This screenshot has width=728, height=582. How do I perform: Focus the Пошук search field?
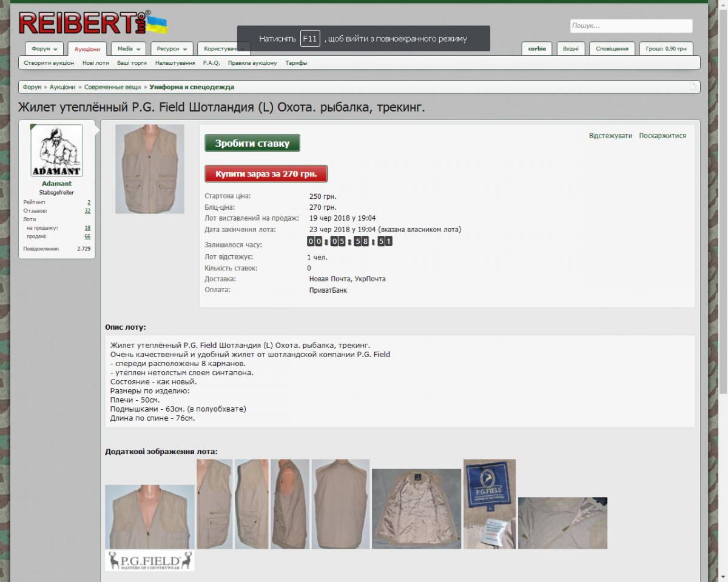(631, 26)
